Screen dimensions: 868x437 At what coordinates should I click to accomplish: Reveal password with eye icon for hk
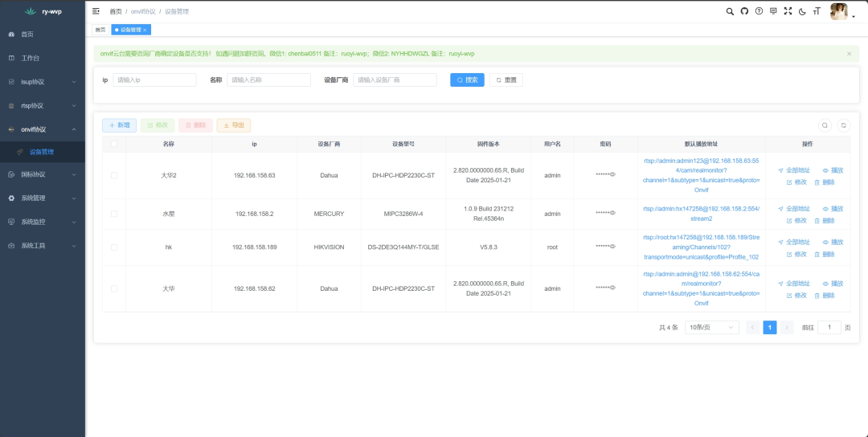(612, 247)
